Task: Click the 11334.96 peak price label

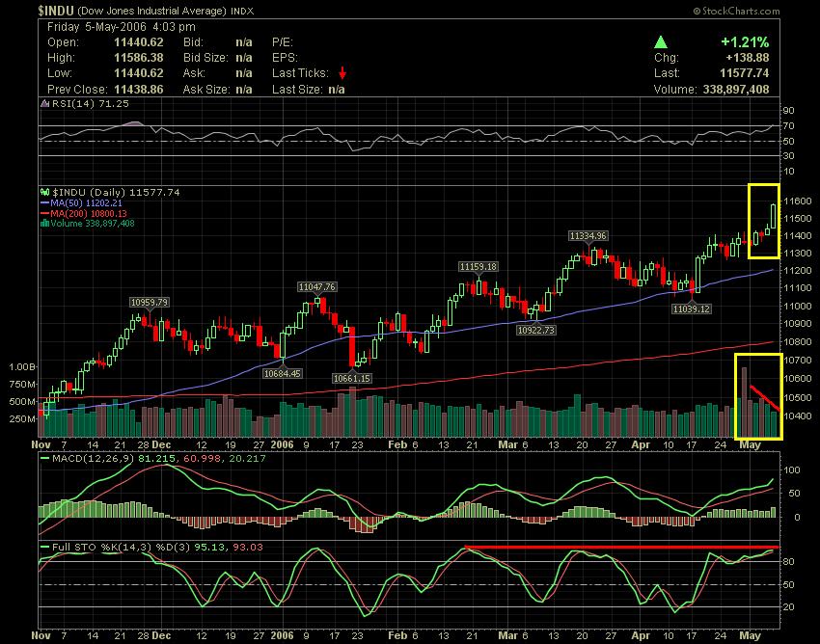Action: point(588,236)
